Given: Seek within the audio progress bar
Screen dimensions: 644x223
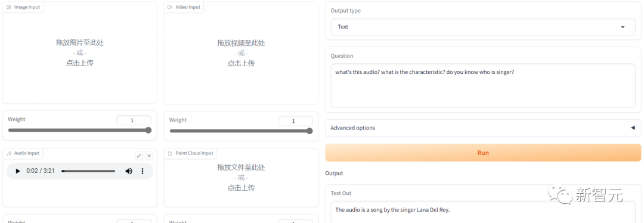Looking at the screenshot, I should (x=88, y=171).
